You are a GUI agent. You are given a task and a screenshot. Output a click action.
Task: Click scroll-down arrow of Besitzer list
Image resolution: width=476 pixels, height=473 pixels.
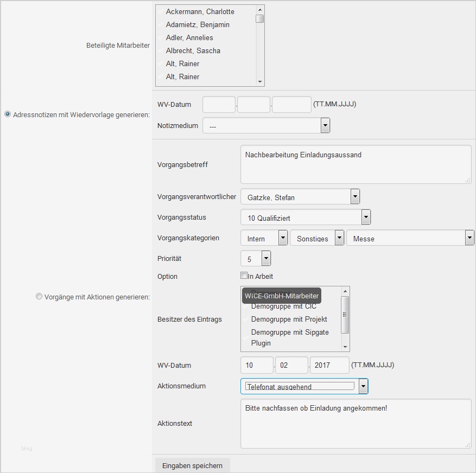tap(345, 347)
